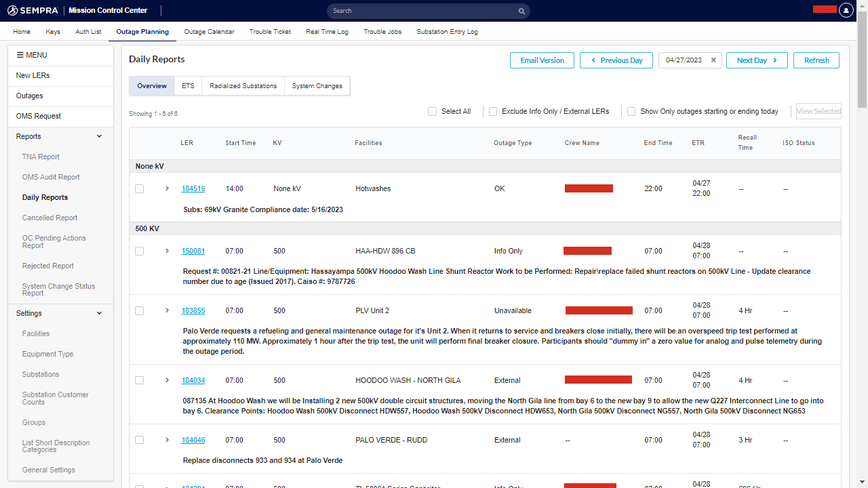This screenshot has height=488, width=868.
Task: Click the Email Version button
Action: [x=542, y=60]
